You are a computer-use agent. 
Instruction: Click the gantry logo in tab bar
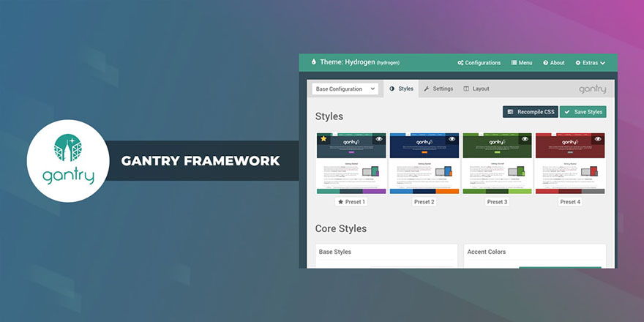click(592, 89)
